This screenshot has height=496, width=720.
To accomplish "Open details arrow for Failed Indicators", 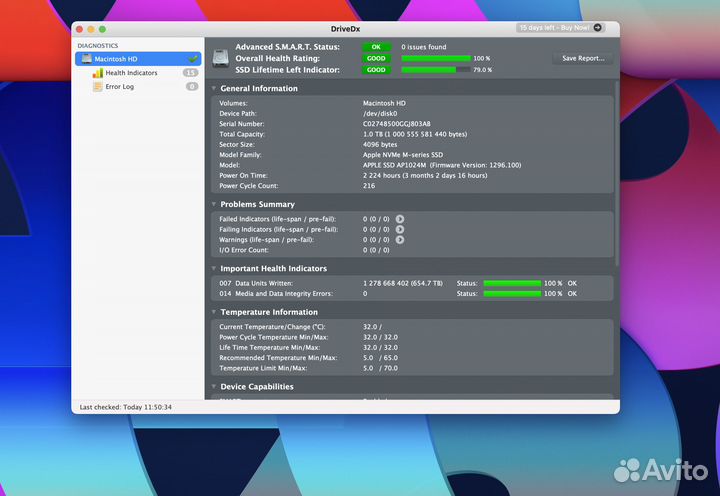I will click(x=400, y=219).
